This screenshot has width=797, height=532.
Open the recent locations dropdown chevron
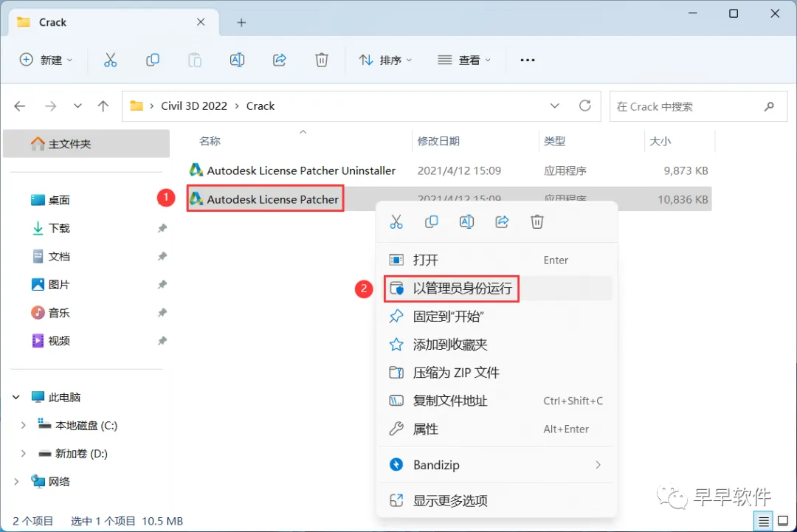tap(77, 106)
